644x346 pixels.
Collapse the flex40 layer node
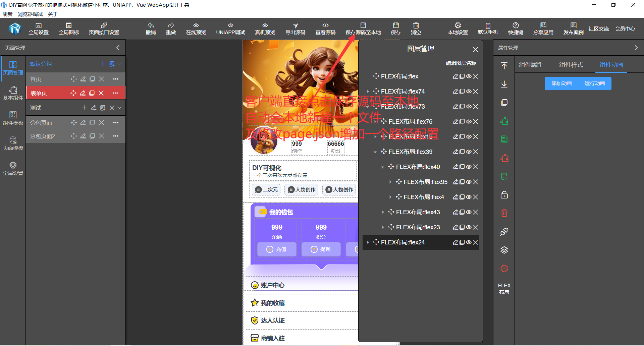click(x=383, y=167)
